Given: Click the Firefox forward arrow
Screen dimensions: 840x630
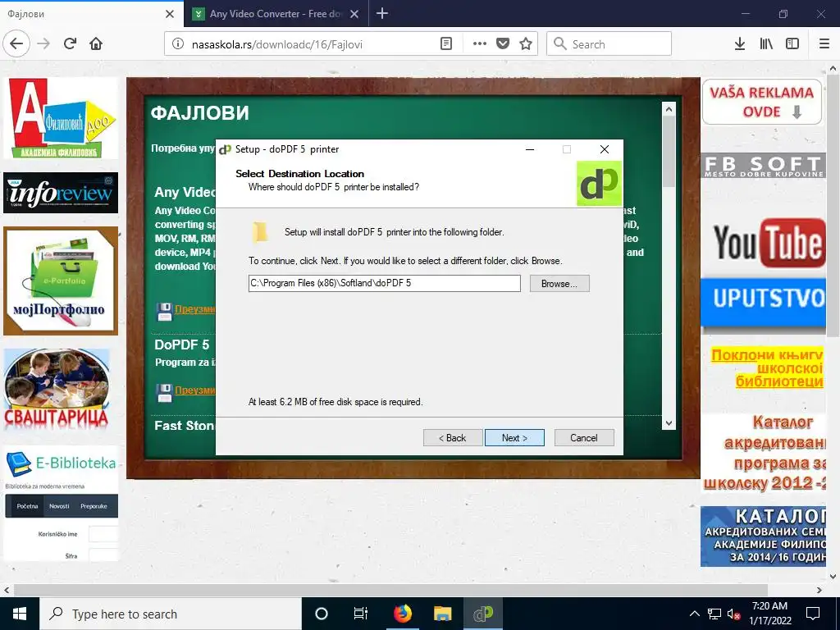Looking at the screenshot, I should click(43, 43).
